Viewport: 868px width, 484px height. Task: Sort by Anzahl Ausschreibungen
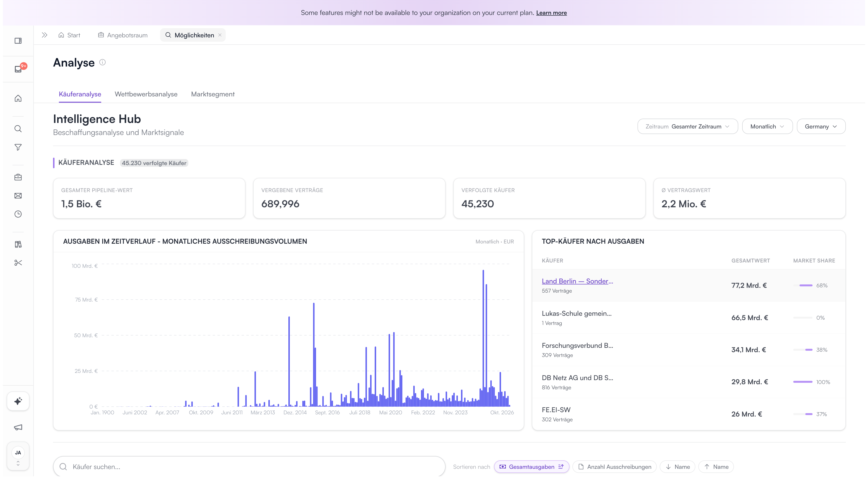615,466
